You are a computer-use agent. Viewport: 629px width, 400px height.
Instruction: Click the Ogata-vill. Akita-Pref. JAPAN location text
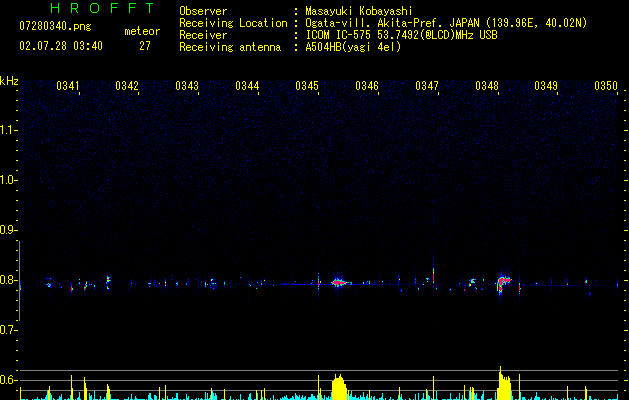point(446,23)
